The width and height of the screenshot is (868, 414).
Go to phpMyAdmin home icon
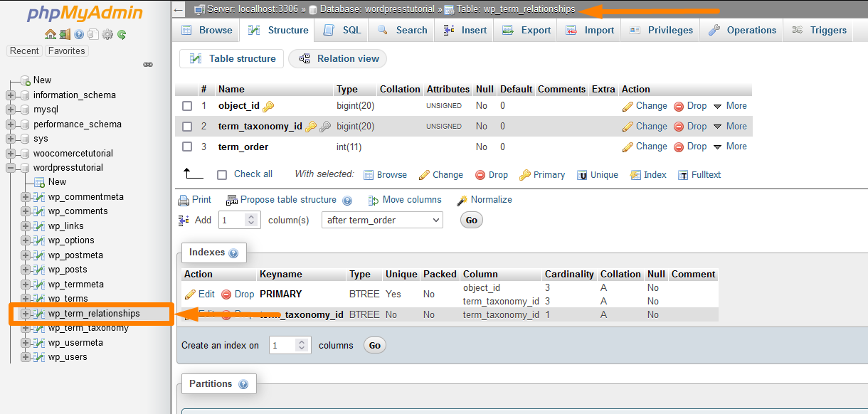click(50, 34)
